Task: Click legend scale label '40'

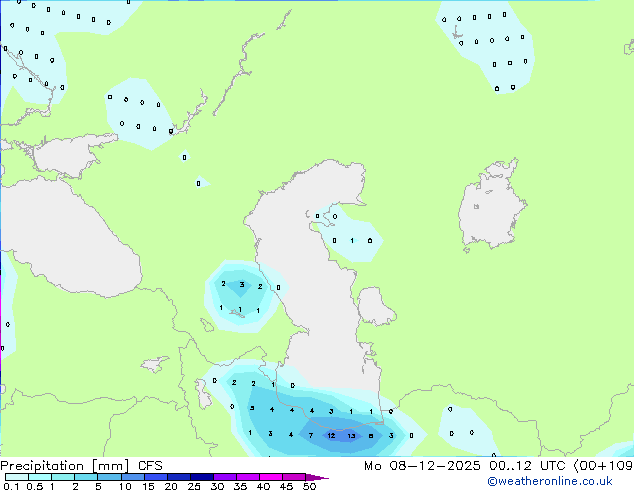Action: point(263,486)
